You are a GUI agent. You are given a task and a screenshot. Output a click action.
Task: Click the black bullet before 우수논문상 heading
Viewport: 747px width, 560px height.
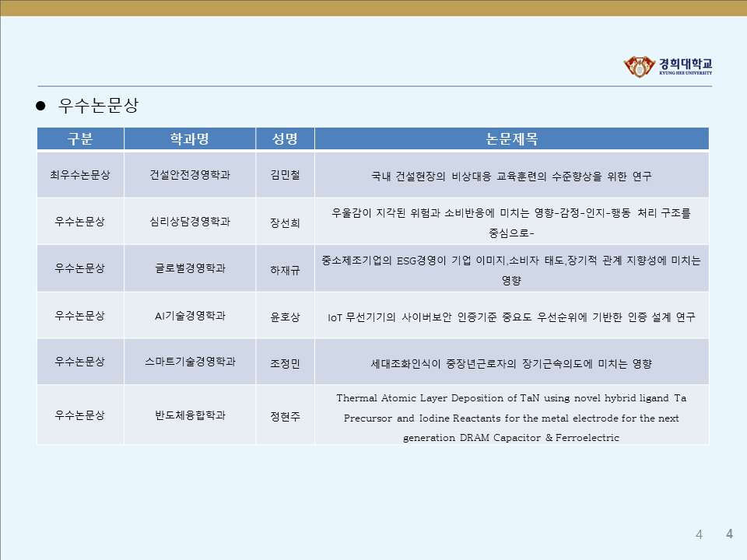coord(43,107)
